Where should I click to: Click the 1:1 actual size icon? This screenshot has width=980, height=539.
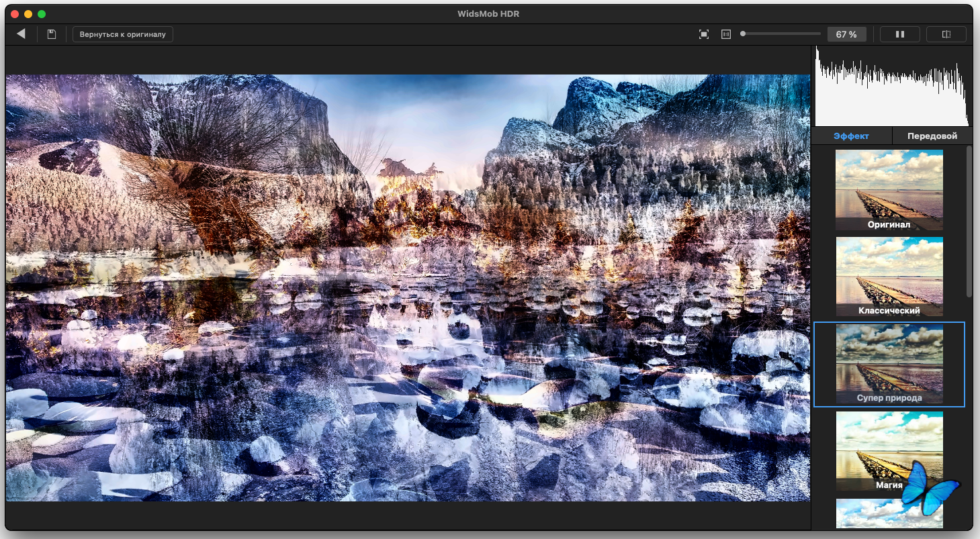725,34
